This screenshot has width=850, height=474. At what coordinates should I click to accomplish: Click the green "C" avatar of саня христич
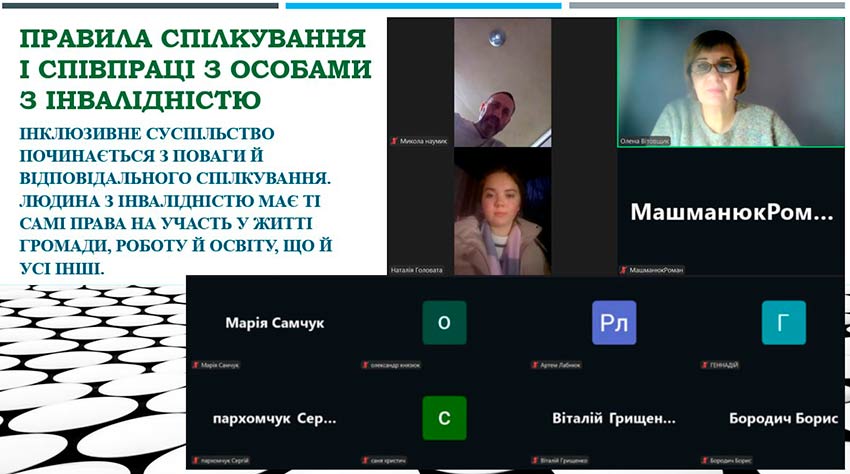pos(444,418)
